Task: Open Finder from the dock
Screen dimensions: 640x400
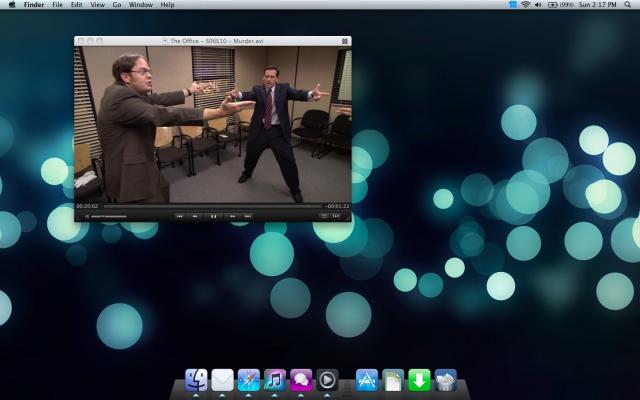Action: click(x=196, y=380)
